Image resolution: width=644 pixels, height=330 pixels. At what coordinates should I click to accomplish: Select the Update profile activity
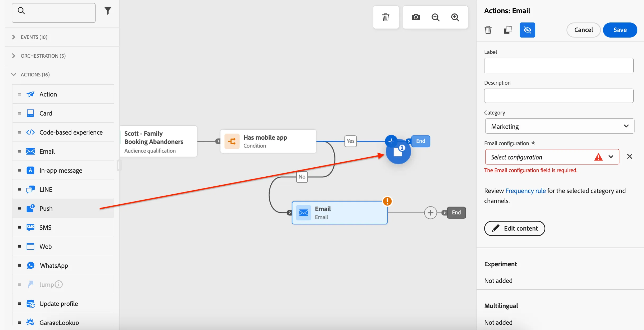63,304
